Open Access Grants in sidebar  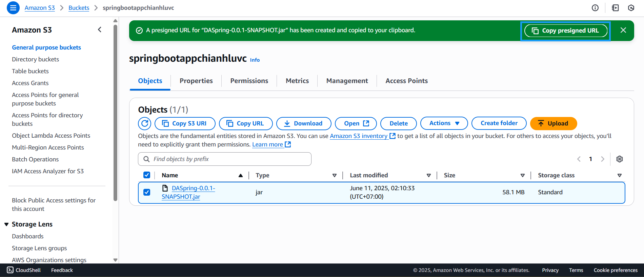[30, 83]
